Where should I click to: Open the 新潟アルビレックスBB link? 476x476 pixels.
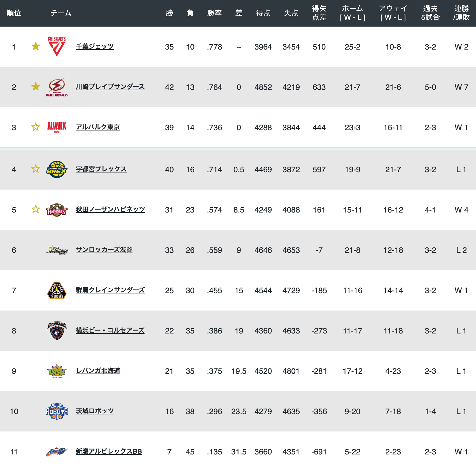tap(109, 451)
